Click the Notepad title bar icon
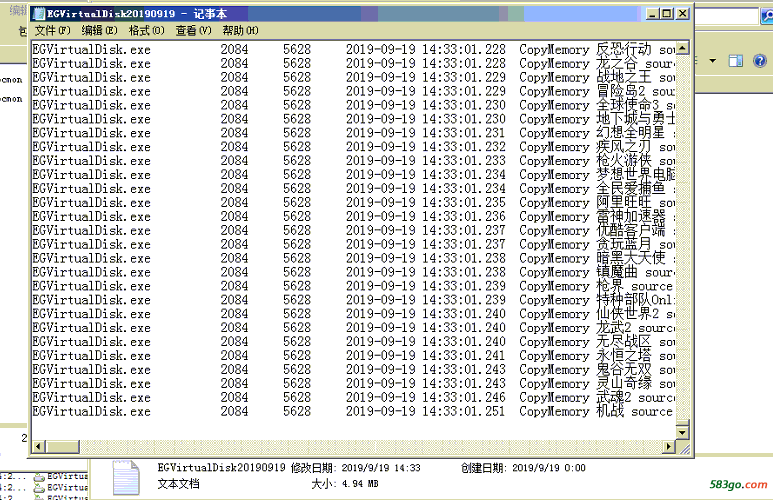 39,14
